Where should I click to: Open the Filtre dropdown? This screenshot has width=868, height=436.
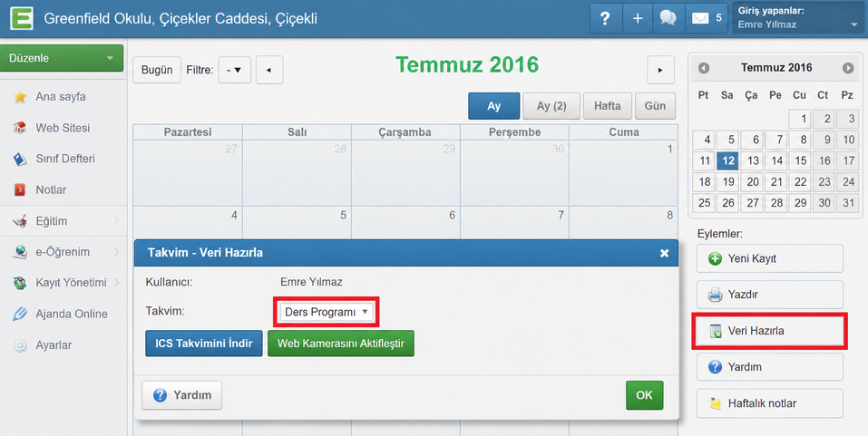pos(234,71)
